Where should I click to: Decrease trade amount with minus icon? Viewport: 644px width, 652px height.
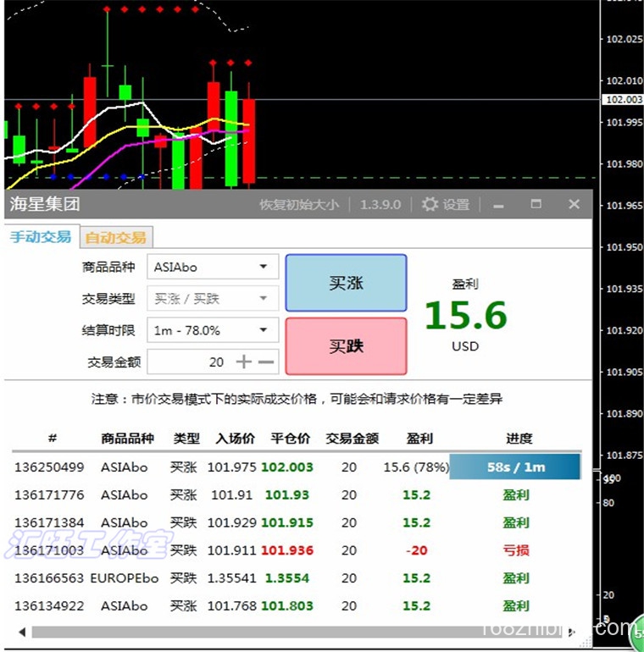(266, 362)
